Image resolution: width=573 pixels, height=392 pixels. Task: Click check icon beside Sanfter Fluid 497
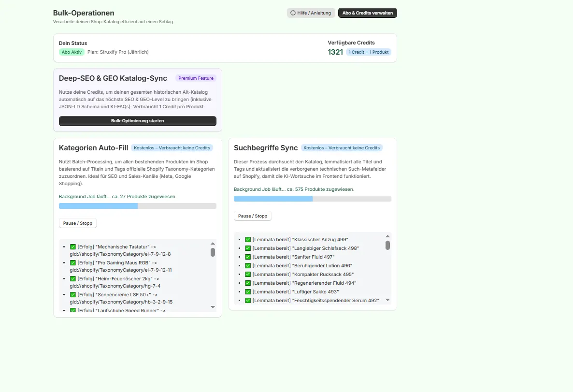tap(248, 257)
